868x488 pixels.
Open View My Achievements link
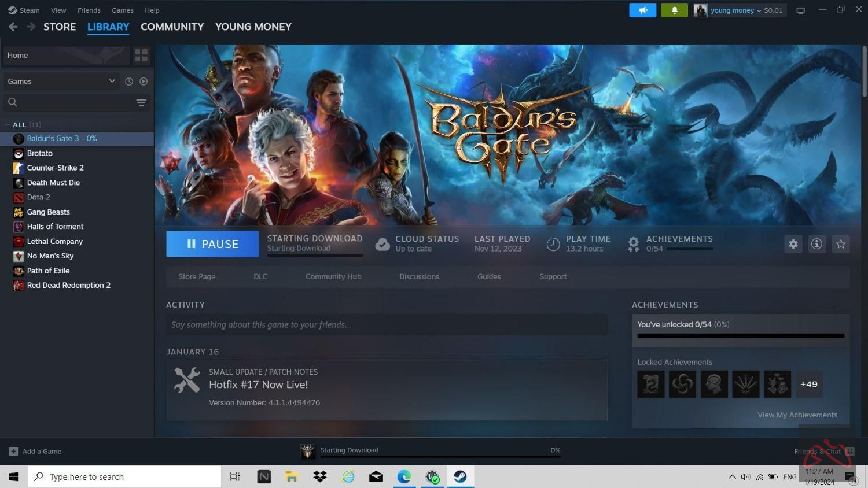(x=797, y=415)
